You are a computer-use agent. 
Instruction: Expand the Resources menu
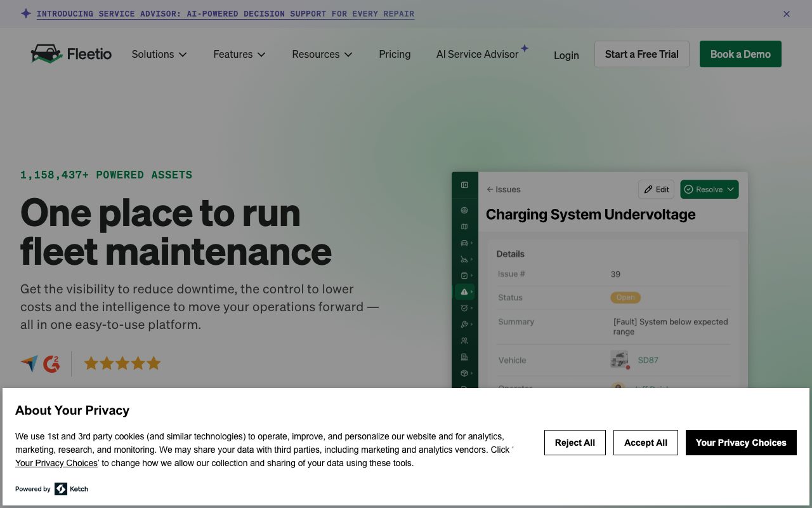[322, 54]
